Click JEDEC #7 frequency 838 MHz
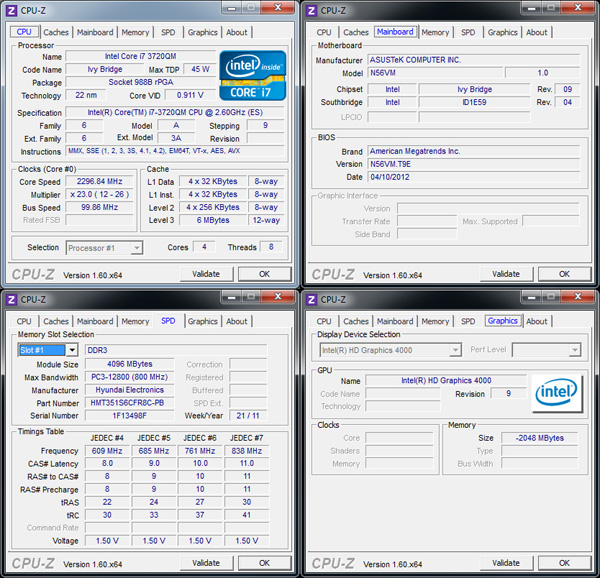Screen dimensions: 600x580 coord(247,451)
